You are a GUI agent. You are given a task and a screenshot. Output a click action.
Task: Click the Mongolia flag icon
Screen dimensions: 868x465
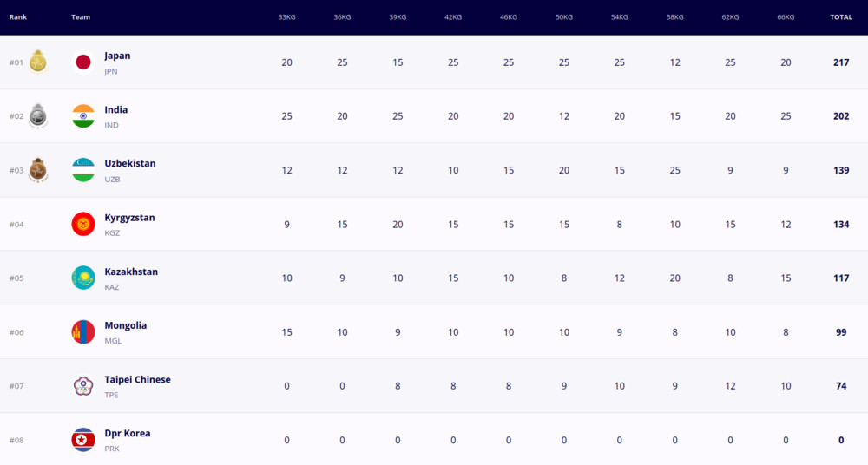[83, 332]
